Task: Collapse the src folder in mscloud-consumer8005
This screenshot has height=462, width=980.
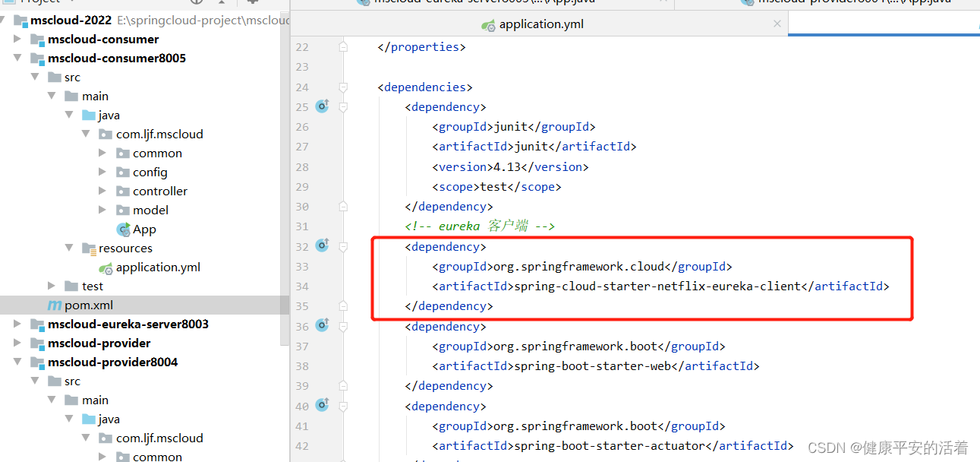Action: pyautogui.click(x=34, y=76)
